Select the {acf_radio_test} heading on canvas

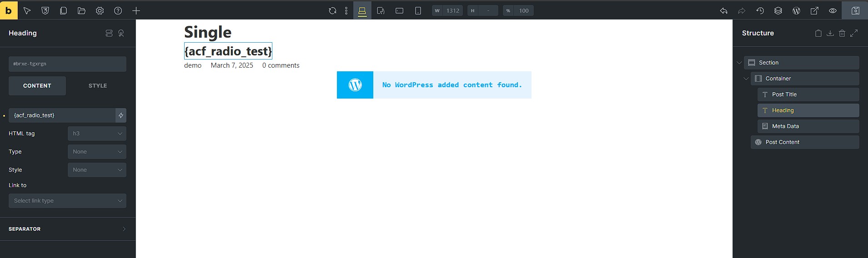click(228, 51)
